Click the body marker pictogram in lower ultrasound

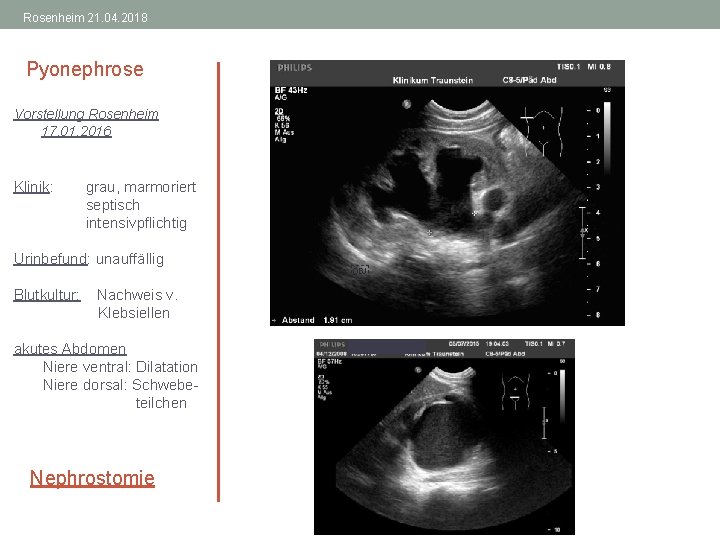coord(515,392)
